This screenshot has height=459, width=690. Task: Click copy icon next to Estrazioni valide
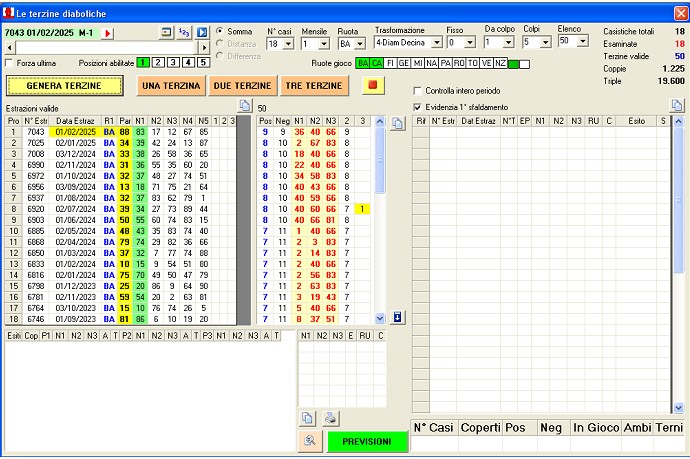click(x=244, y=107)
